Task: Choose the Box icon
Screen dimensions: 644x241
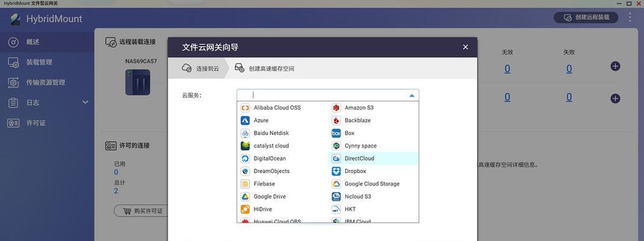Action: pos(336,133)
